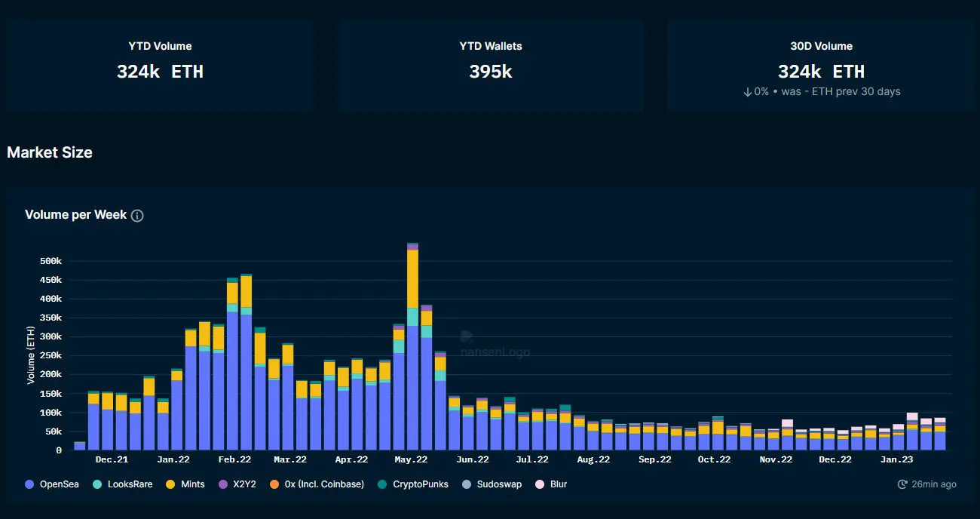Screen dimensions: 980x519
Task: Select the YTD Wallets 395k card
Action: [491, 66]
